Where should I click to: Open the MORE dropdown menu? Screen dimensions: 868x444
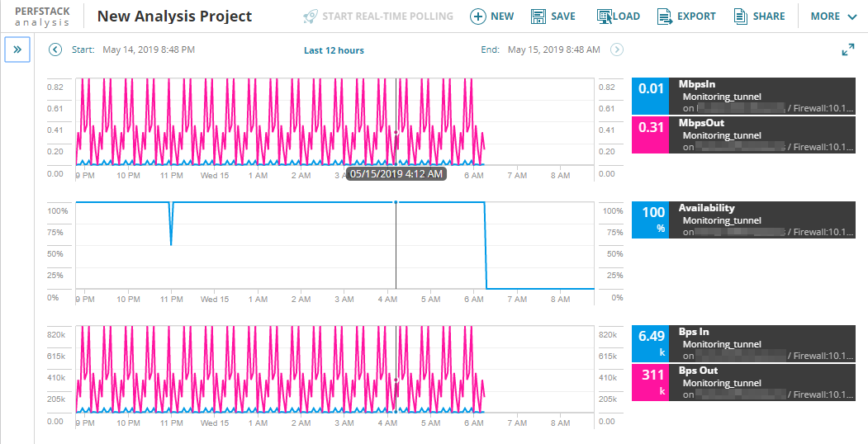[x=836, y=17]
